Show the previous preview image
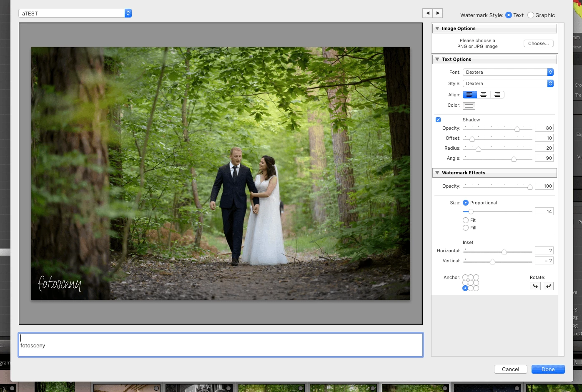The height and width of the screenshot is (392, 582). tap(427, 13)
